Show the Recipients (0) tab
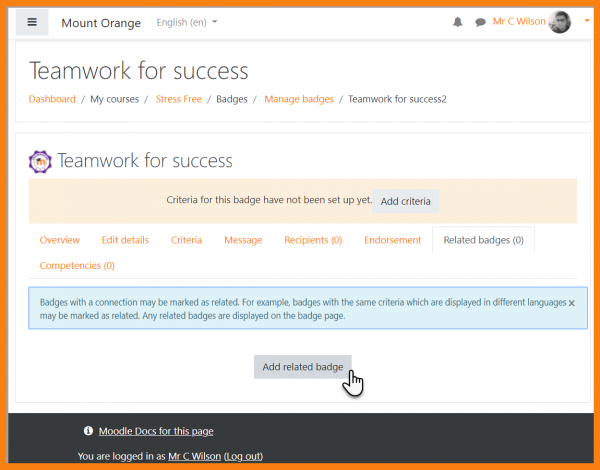Viewport: 600px width, 470px height. [x=313, y=240]
